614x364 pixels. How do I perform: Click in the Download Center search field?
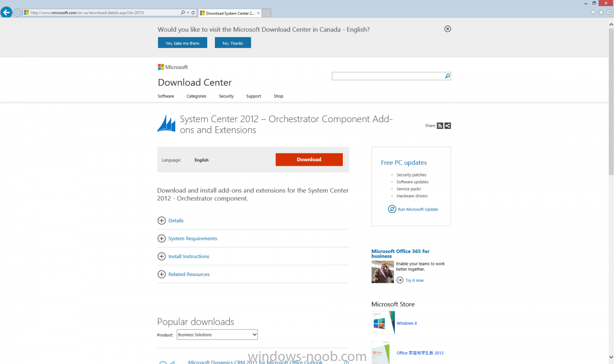[387, 76]
